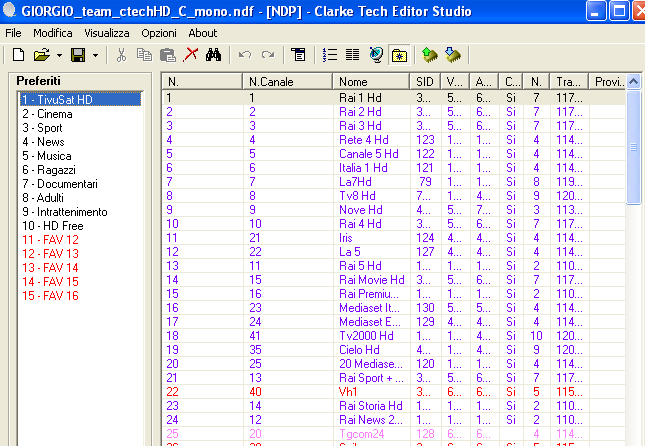This screenshot has height=446, width=645.
Task: Open the File menu
Action: coord(13,33)
